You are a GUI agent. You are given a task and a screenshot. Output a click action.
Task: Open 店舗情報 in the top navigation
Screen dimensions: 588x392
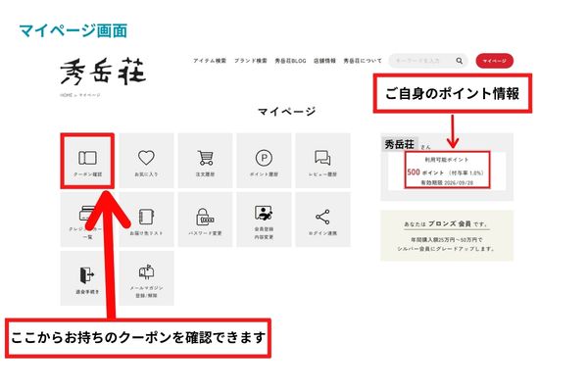tap(324, 61)
